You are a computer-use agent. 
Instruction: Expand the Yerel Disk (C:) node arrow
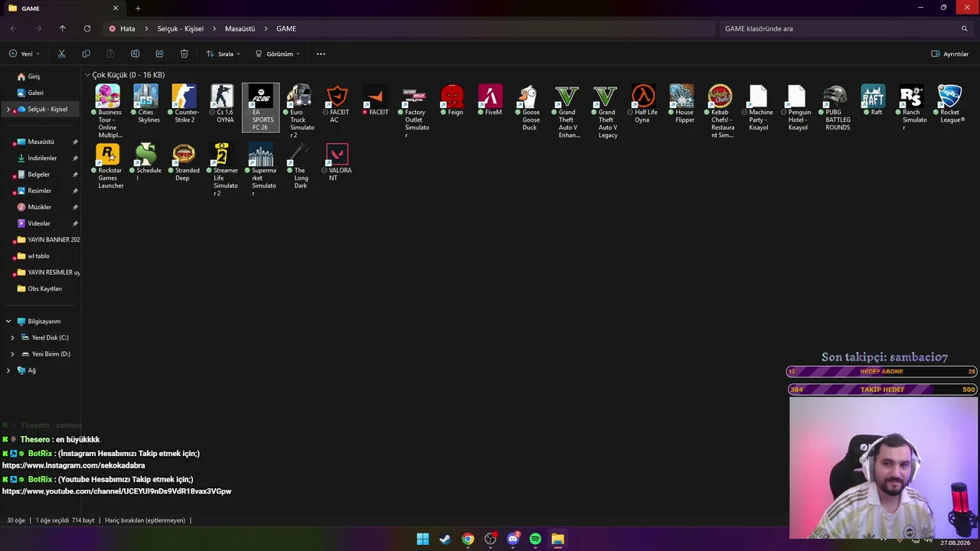pyautogui.click(x=12, y=337)
